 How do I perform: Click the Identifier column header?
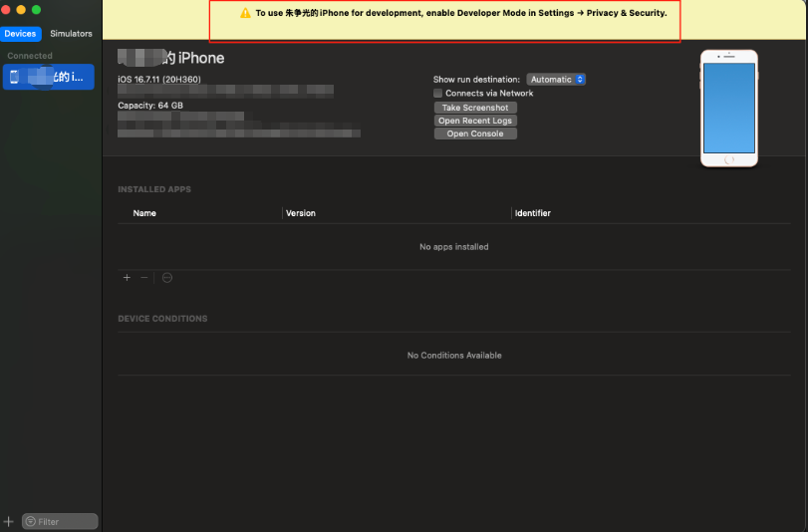click(x=533, y=213)
